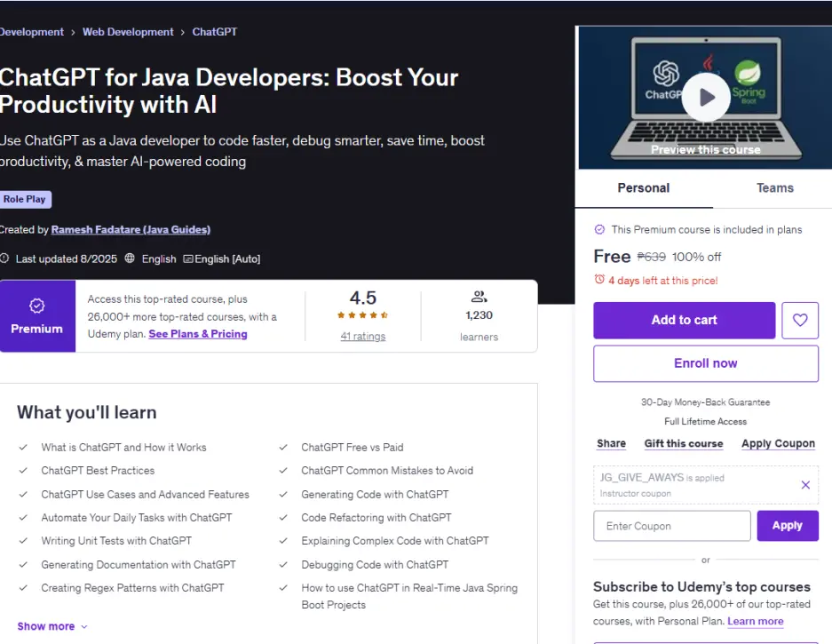Open instructor Ramesh Fadatare profile

click(131, 229)
